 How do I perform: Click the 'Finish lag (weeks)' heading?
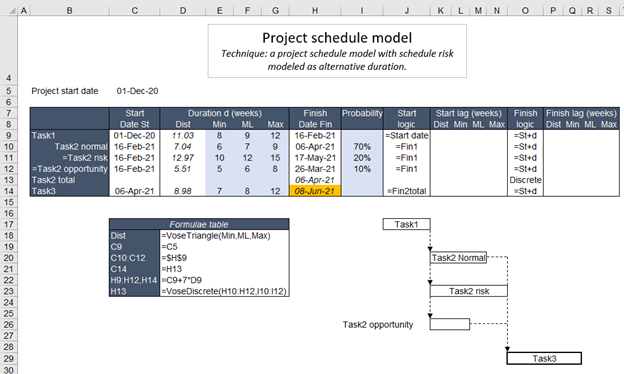point(581,113)
